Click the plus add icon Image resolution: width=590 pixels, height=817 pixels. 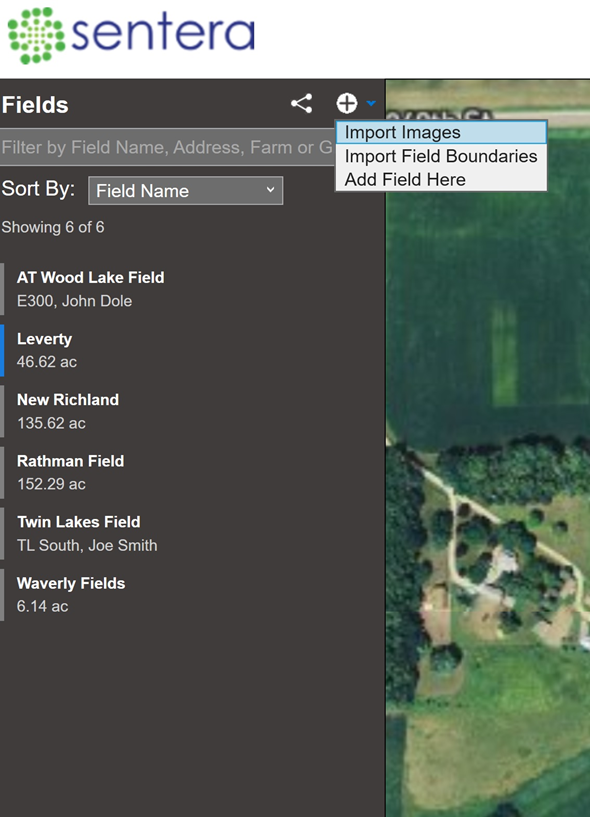347,104
